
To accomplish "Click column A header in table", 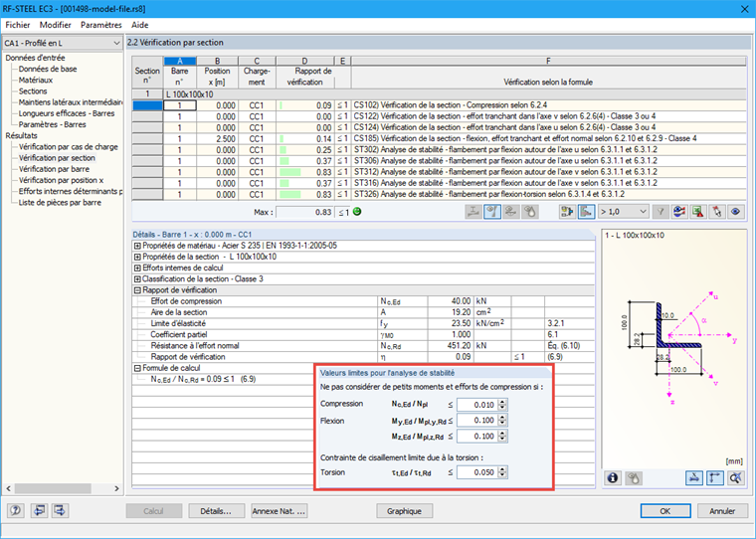I will pos(180,62).
